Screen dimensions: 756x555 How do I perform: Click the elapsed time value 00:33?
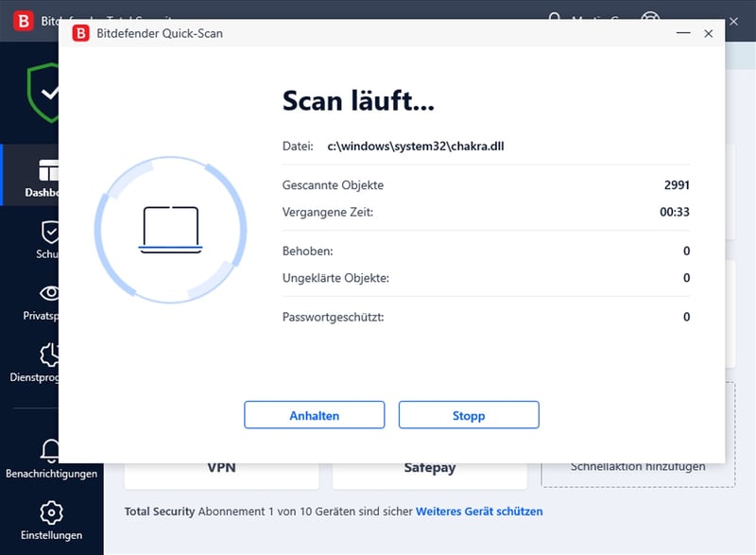pos(675,212)
